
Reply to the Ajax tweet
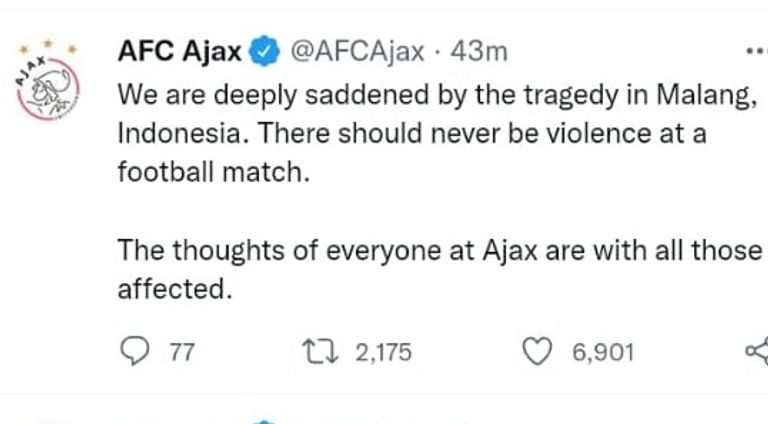point(133,351)
